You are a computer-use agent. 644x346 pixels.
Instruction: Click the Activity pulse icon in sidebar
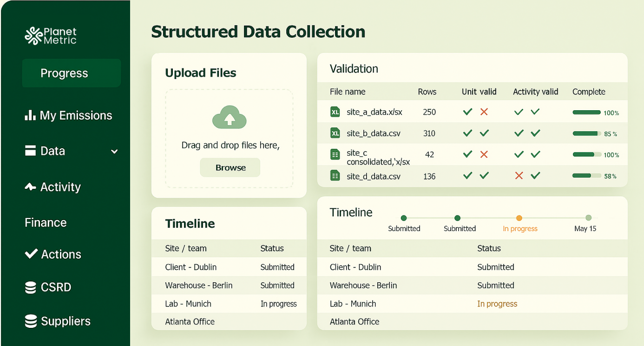(30, 187)
